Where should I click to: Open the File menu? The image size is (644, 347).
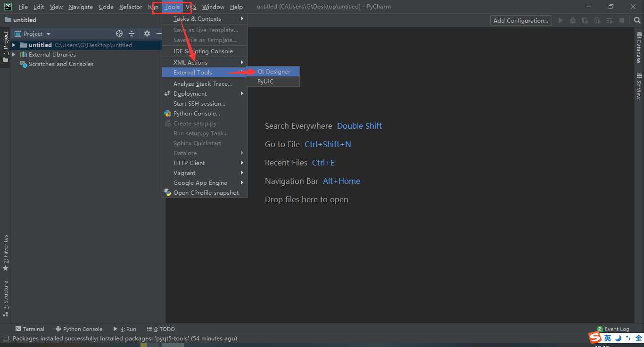(x=23, y=7)
